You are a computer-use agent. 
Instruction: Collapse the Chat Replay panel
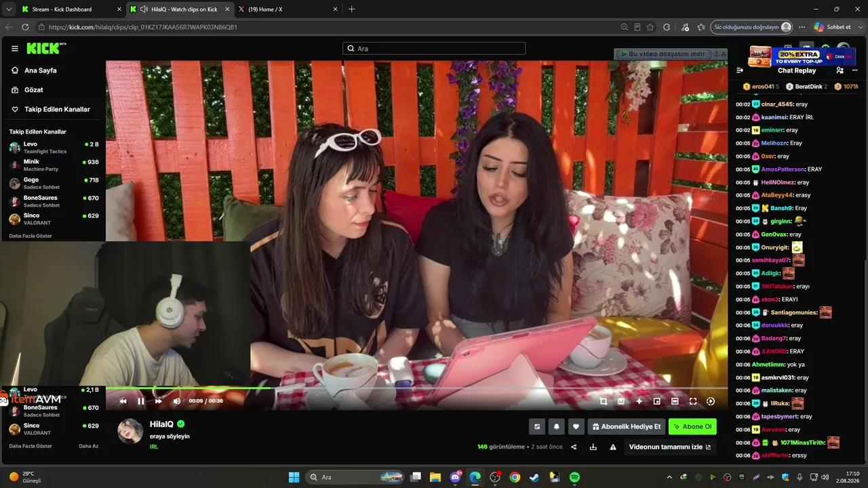[x=740, y=70]
